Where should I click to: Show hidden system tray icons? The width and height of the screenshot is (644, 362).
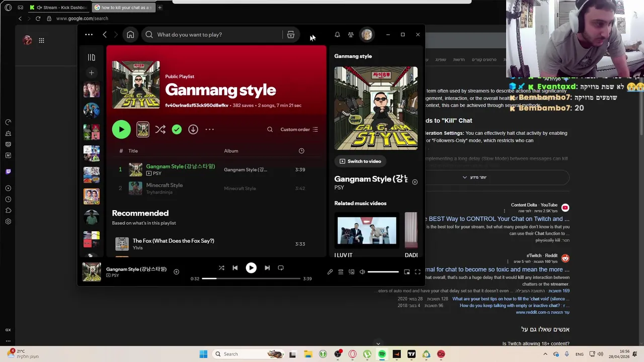[x=545, y=354]
